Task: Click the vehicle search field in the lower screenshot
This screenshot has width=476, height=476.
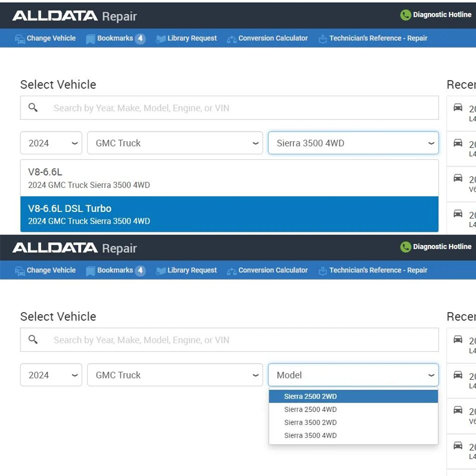Action: [x=229, y=340]
